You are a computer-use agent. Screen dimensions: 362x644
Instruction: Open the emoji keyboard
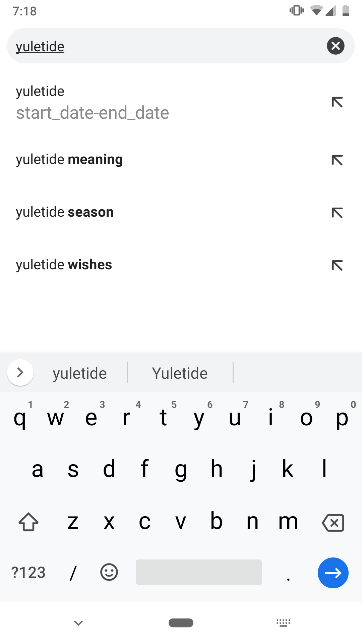109,572
